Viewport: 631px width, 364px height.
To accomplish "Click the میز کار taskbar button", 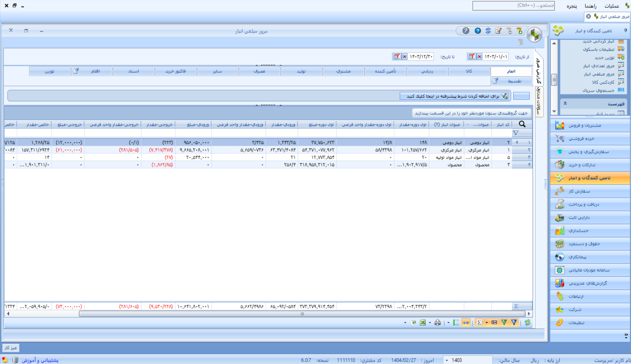I will pos(11,348).
